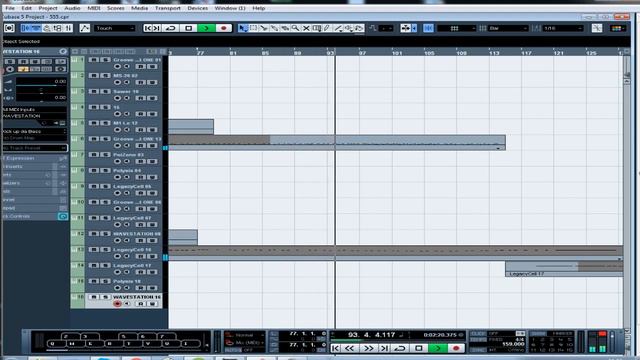Image resolution: width=640 pixels, height=360 pixels.
Task: Open the Window (1) menu
Action: tap(230, 8)
